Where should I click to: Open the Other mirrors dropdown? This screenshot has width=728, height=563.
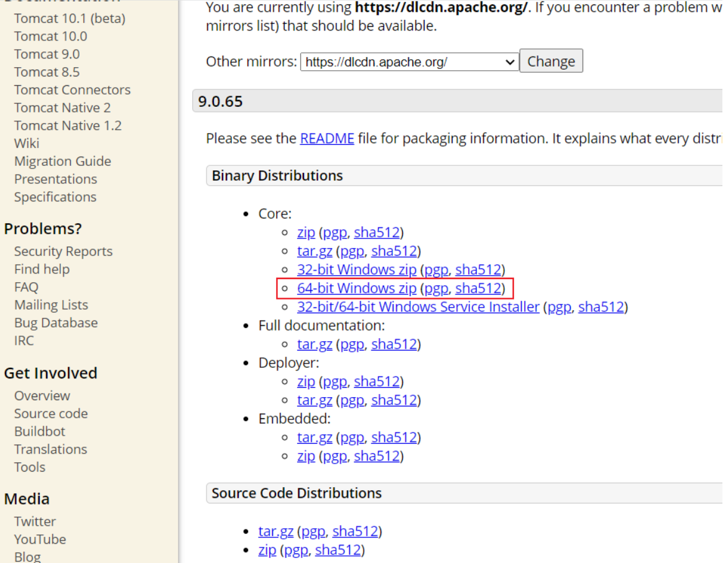[410, 62]
